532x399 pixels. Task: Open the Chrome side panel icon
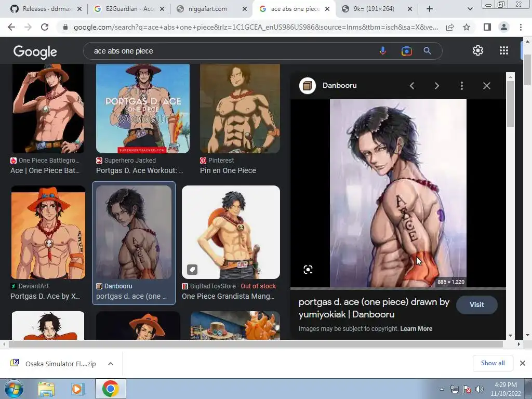click(x=487, y=27)
